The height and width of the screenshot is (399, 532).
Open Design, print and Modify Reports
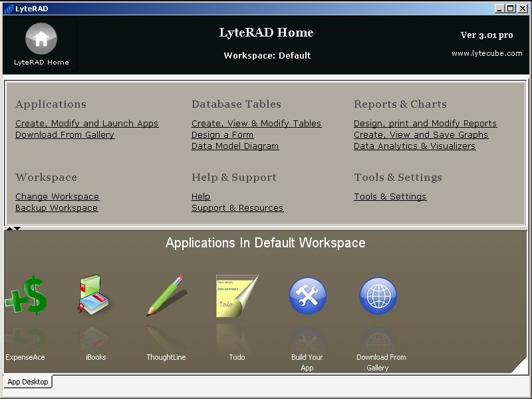(x=425, y=124)
